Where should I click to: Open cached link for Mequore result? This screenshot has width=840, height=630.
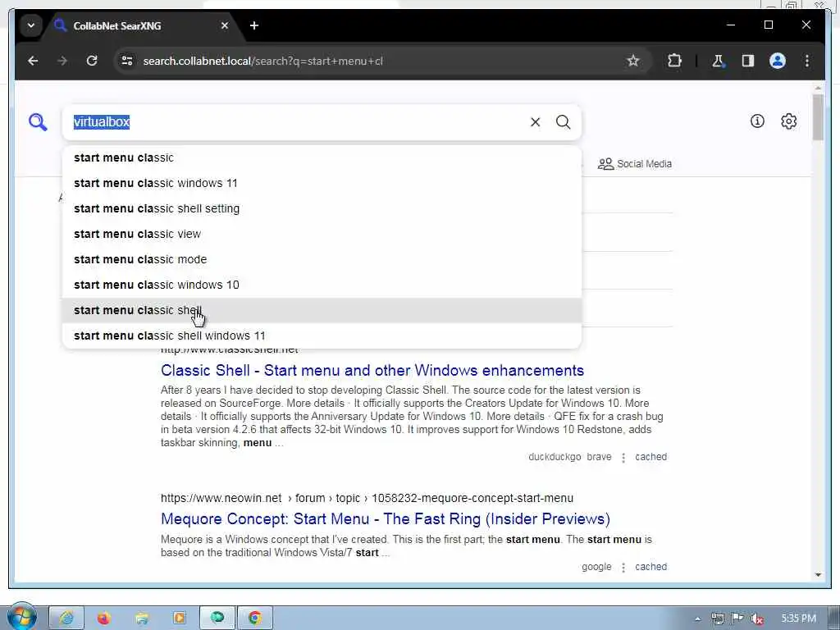tap(651, 567)
